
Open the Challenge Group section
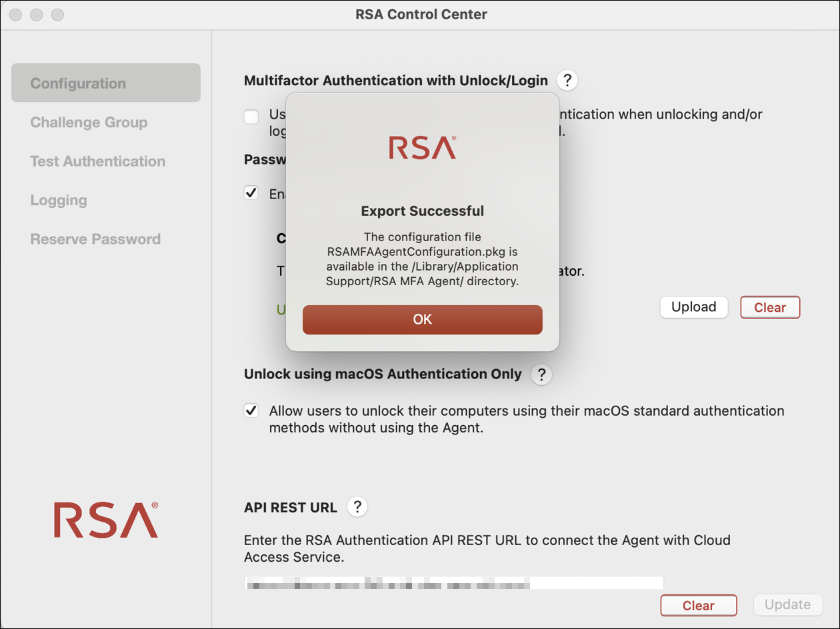tap(89, 123)
